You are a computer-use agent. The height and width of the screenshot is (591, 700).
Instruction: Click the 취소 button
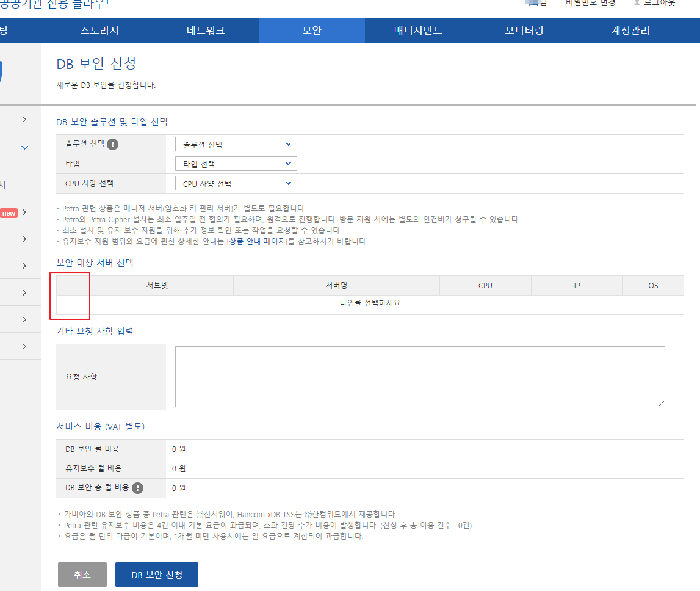[x=82, y=575]
